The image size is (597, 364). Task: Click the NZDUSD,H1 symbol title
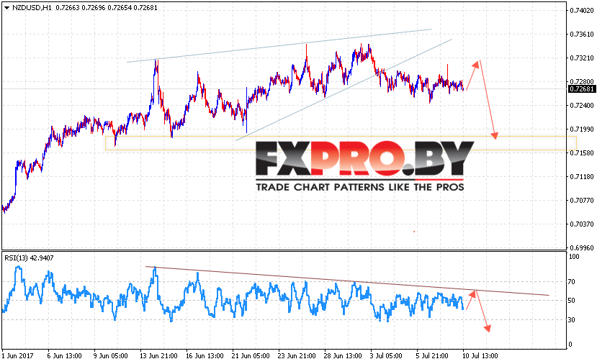(32, 8)
